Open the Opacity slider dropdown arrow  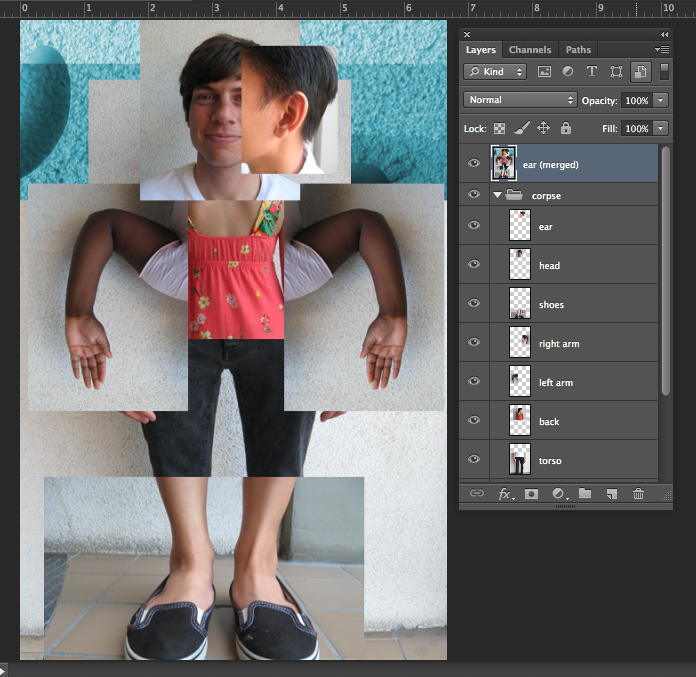661,101
